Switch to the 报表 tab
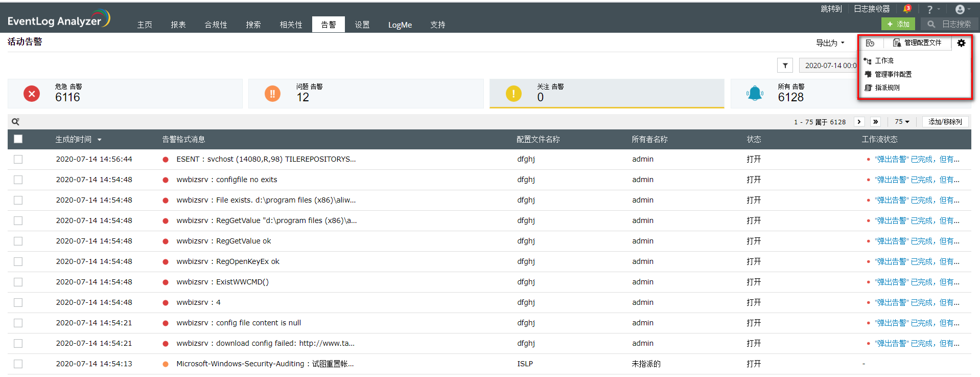Viewport: 980px width, 377px height. coord(178,25)
